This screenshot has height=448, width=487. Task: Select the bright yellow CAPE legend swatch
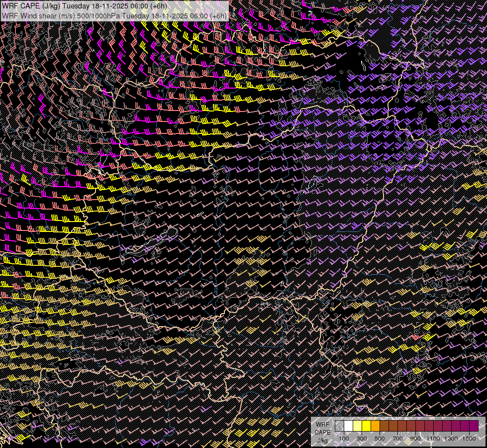(367, 426)
